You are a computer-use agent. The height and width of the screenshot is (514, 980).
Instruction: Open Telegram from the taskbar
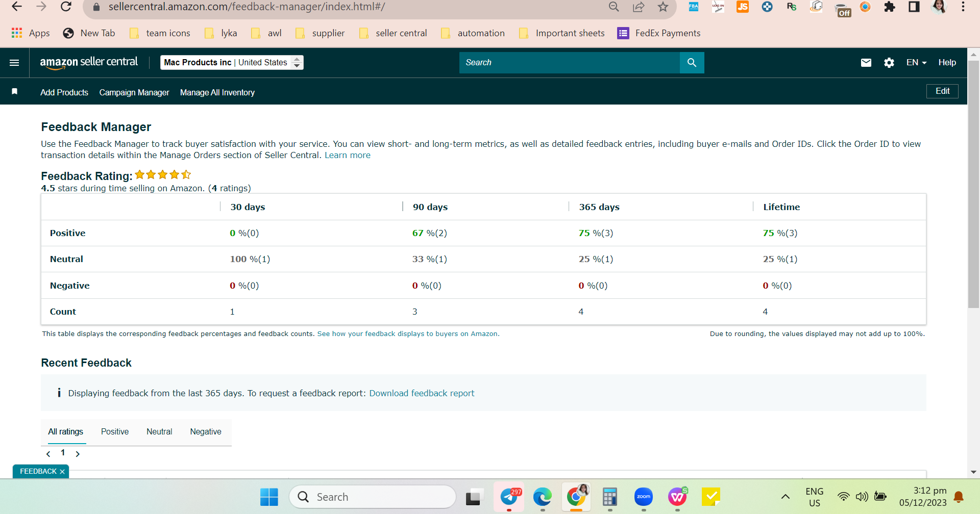coord(509,497)
